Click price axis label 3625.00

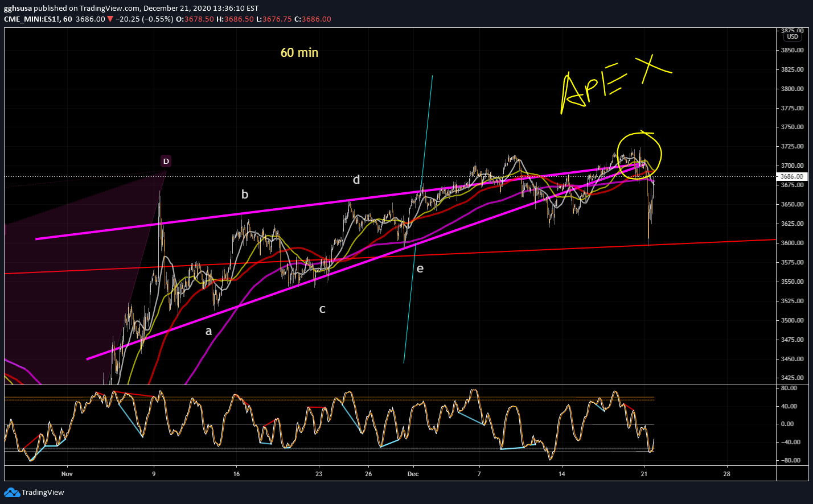click(793, 224)
